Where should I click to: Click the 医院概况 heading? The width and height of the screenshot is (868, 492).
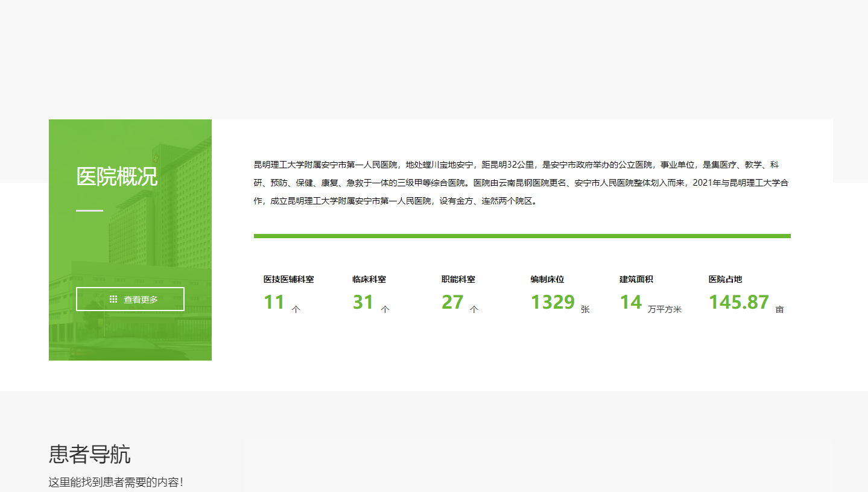point(117,177)
